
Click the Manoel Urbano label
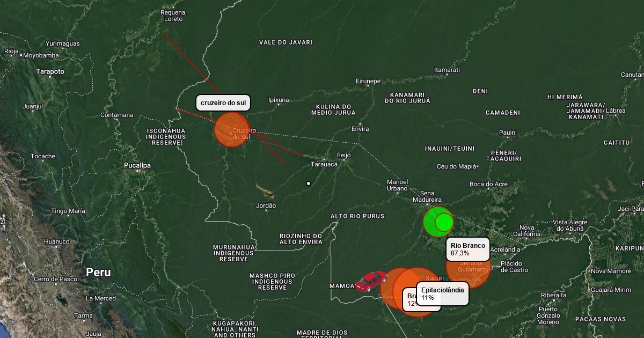click(x=398, y=185)
